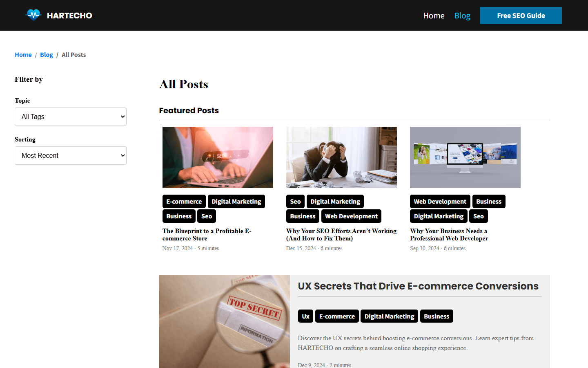This screenshot has width=588, height=368.
Task: Expand the Most Recent sorting dropdown
Action: [71, 155]
